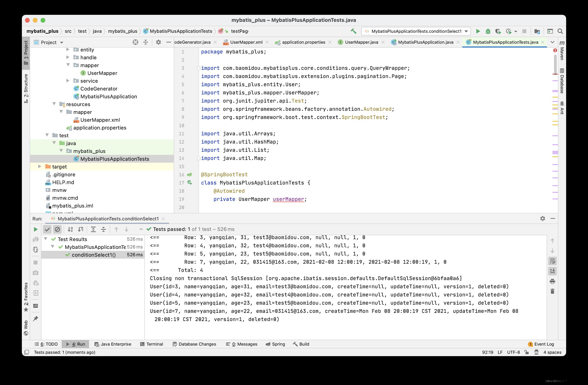Screen dimensions: 588x385
Task: Open the Event Log
Action: click(541, 344)
